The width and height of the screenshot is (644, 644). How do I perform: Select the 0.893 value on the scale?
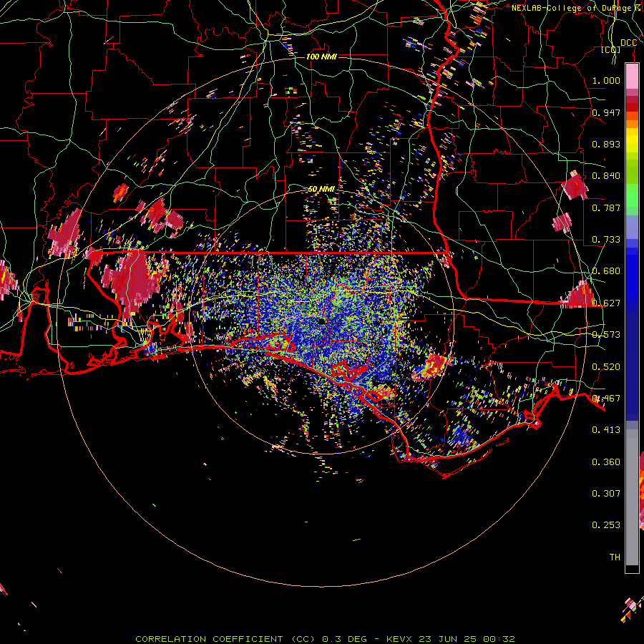pyautogui.click(x=606, y=144)
